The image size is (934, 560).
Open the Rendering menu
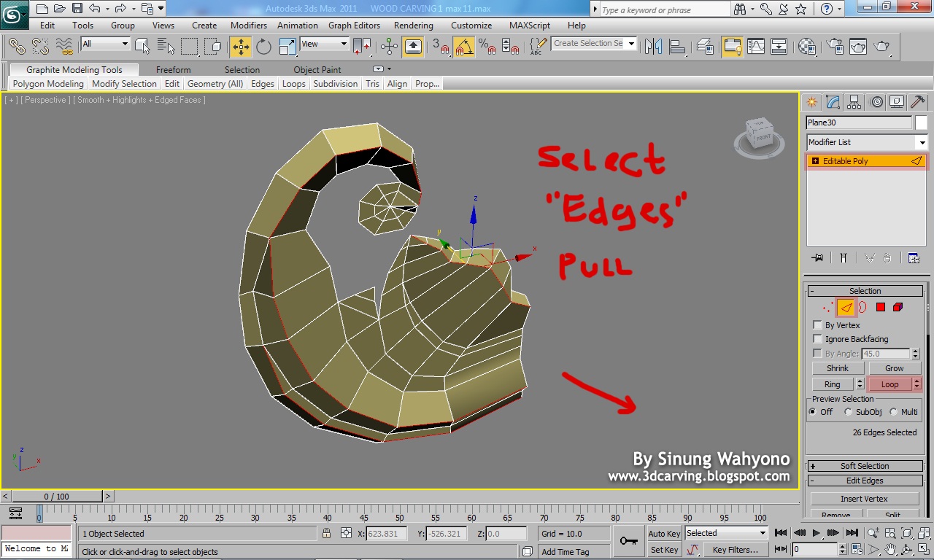[413, 25]
